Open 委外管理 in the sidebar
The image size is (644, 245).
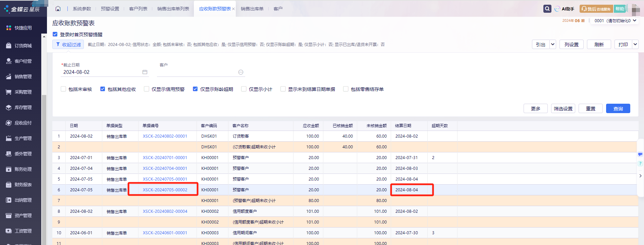[x=19, y=154]
